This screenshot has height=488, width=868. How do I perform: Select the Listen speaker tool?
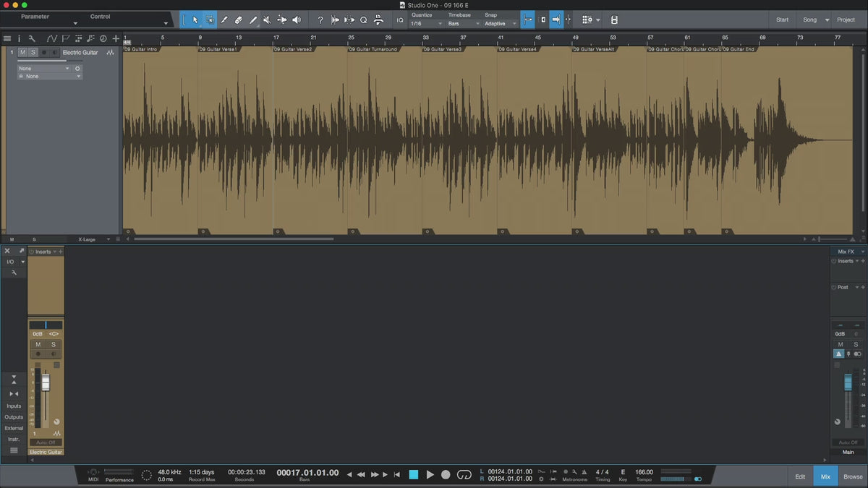point(296,20)
